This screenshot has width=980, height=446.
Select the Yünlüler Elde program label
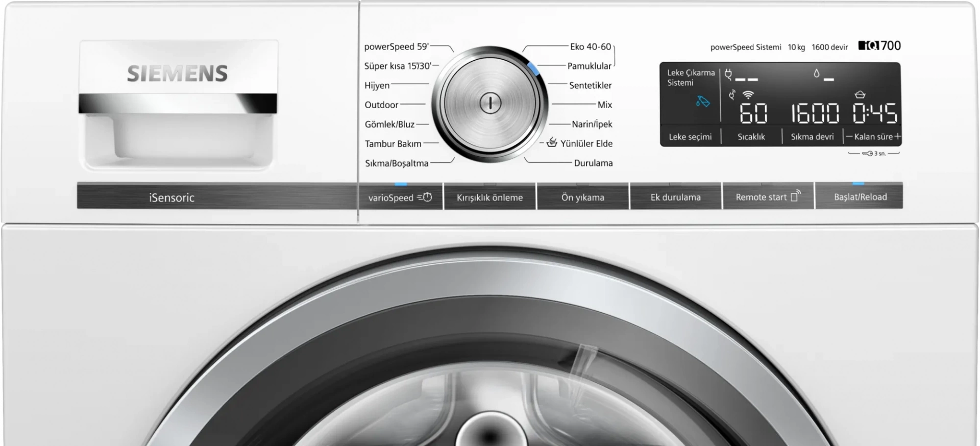pos(586,143)
